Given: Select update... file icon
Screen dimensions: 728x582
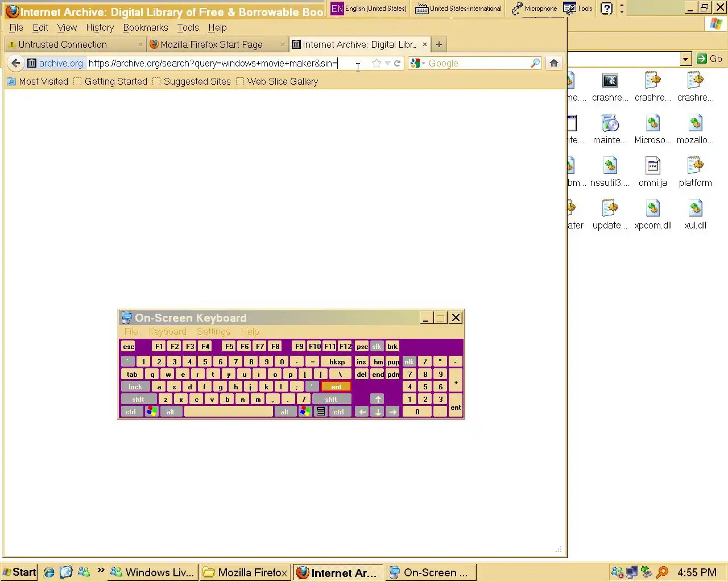Looking at the screenshot, I should click(610, 214).
